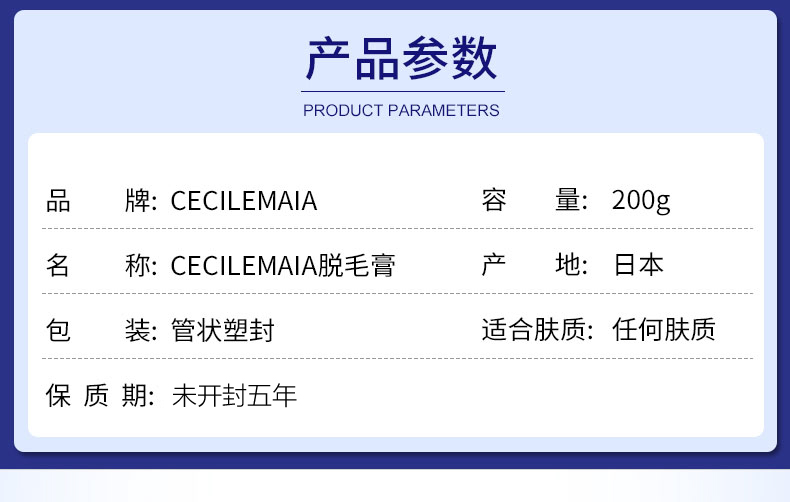Select the origin value 日本
Viewport: 790px width, 502px height.
[x=638, y=265]
